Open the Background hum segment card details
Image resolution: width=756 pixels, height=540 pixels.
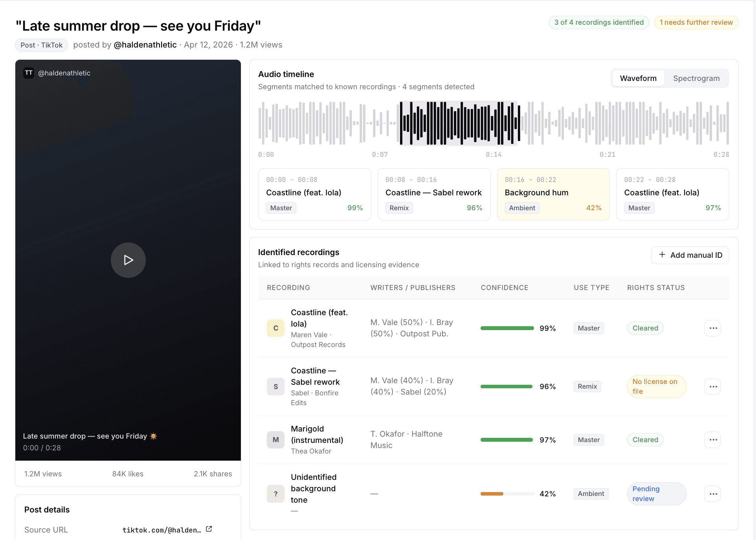[x=553, y=194]
